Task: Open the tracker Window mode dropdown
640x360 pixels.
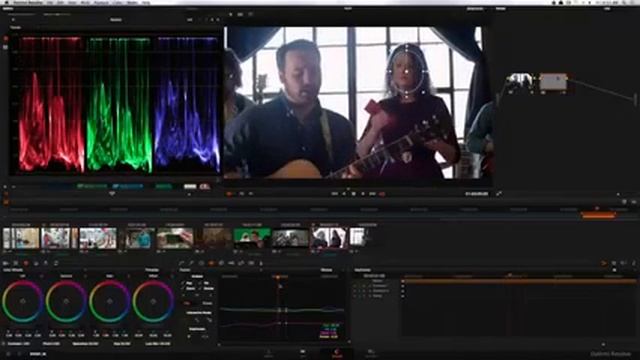Action: coord(328,270)
